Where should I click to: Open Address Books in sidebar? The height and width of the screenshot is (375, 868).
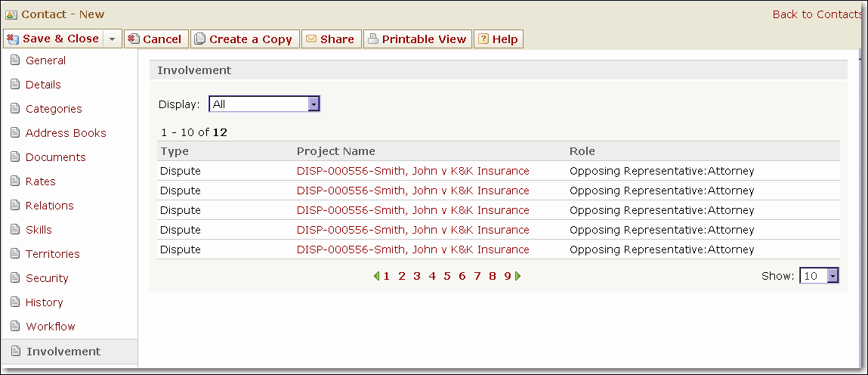point(66,133)
